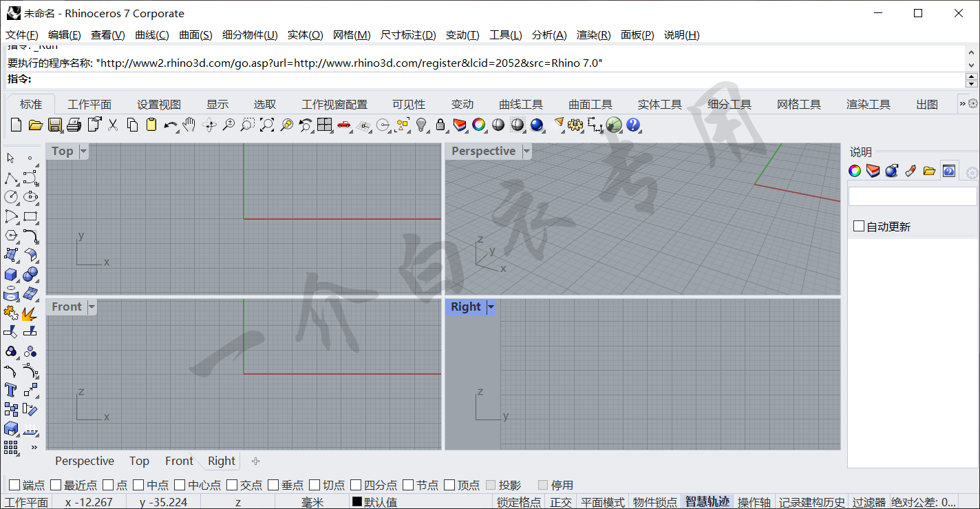The height and width of the screenshot is (509, 980).
Task: Open the Top viewport dropdown arrow
Action: pos(84,152)
